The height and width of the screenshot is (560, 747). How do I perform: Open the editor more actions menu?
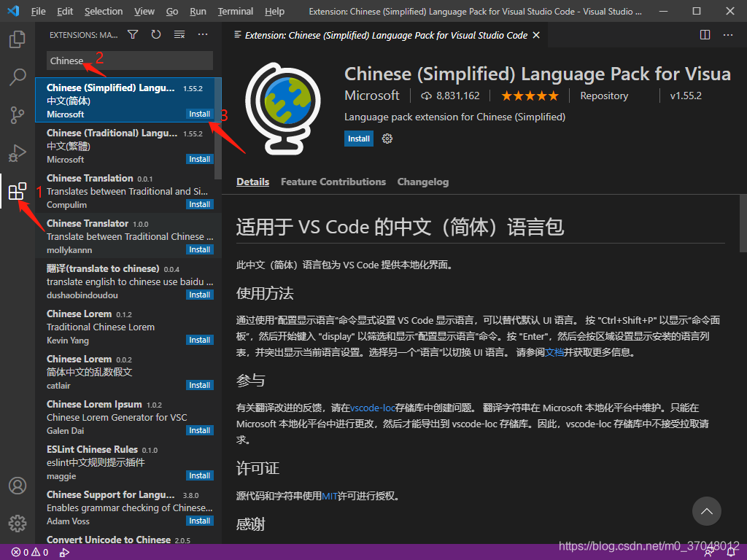click(728, 35)
